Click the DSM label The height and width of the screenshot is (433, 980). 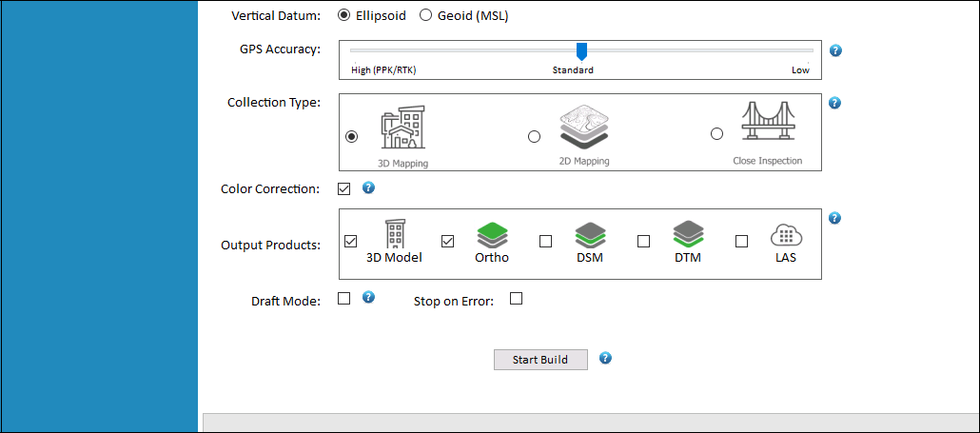point(590,257)
